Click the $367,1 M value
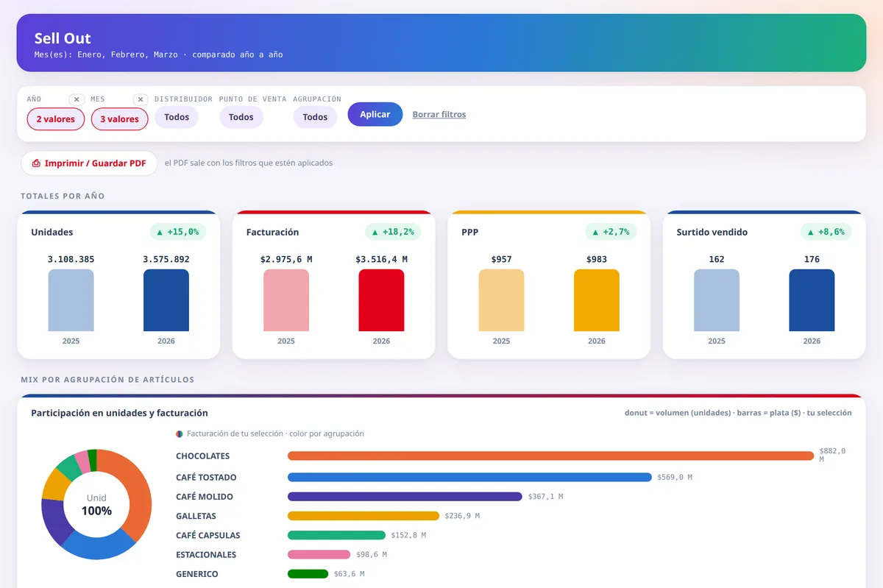The image size is (883, 588). point(545,497)
